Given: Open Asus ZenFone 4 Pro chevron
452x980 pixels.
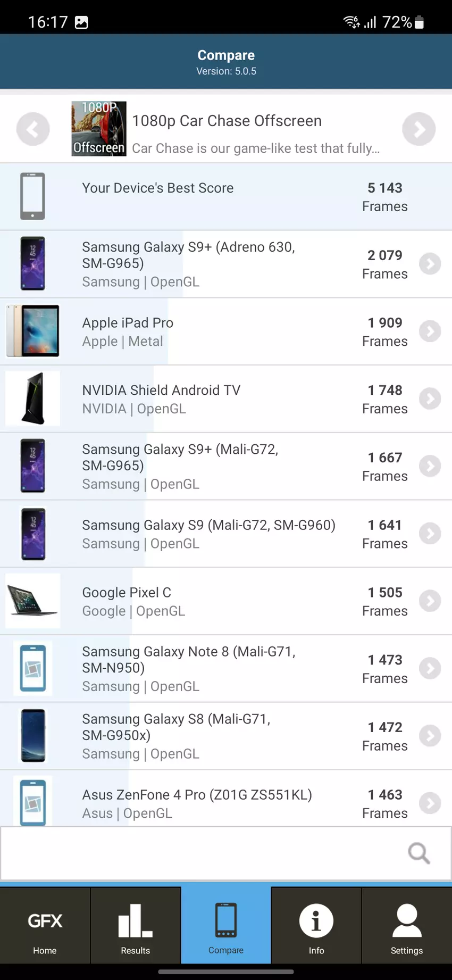Looking at the screenshot, I should click(x=430, y=803).
